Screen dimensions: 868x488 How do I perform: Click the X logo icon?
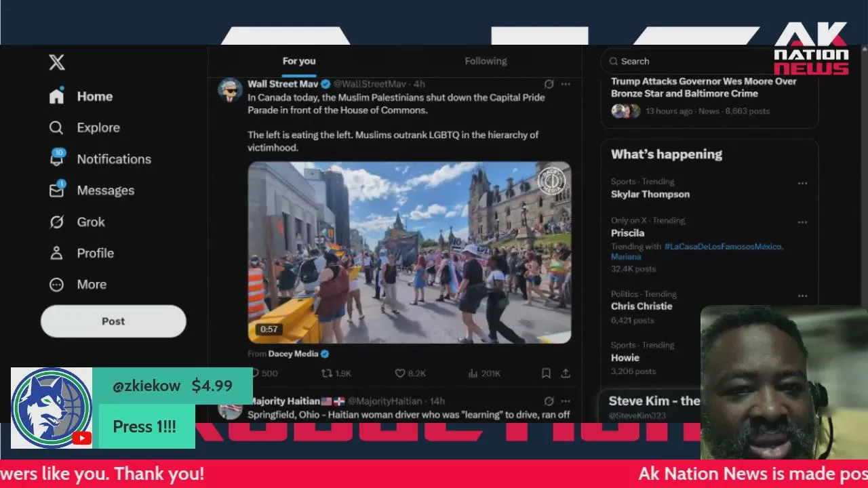(57, 62)
